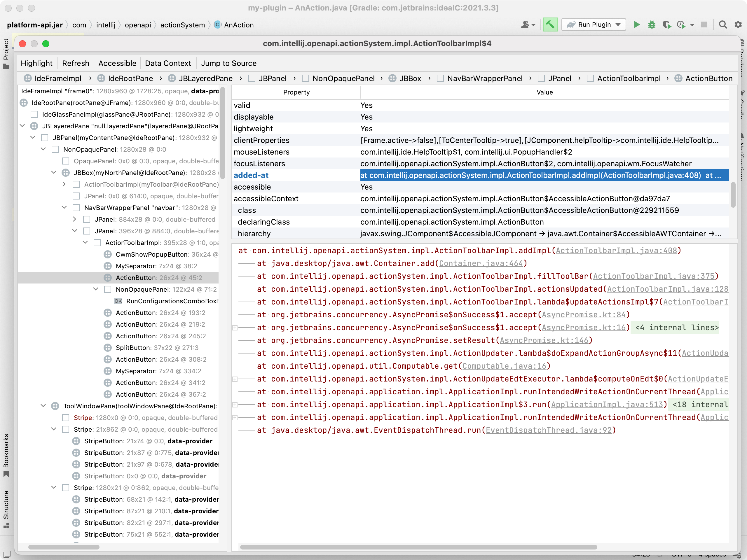Screen dimensions: 747x560
Task: Collapse the NonOpaquePanel 1280x28 node
Action: (43, 149)
